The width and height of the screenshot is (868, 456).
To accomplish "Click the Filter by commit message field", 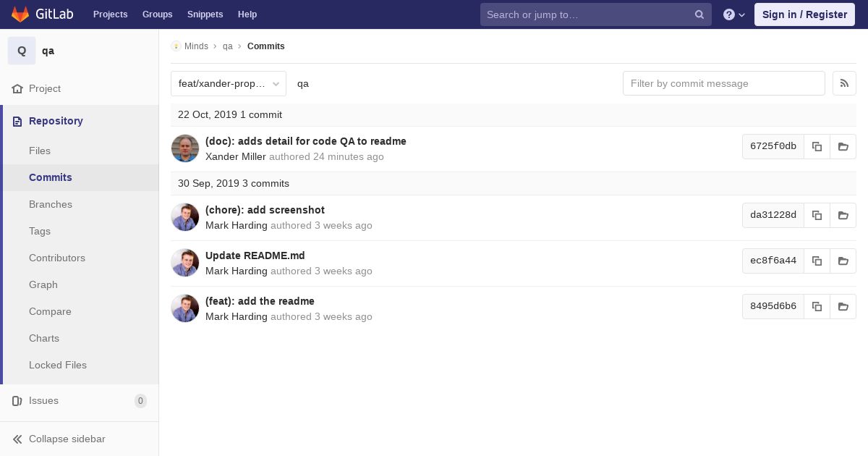I will pos(723,83).
